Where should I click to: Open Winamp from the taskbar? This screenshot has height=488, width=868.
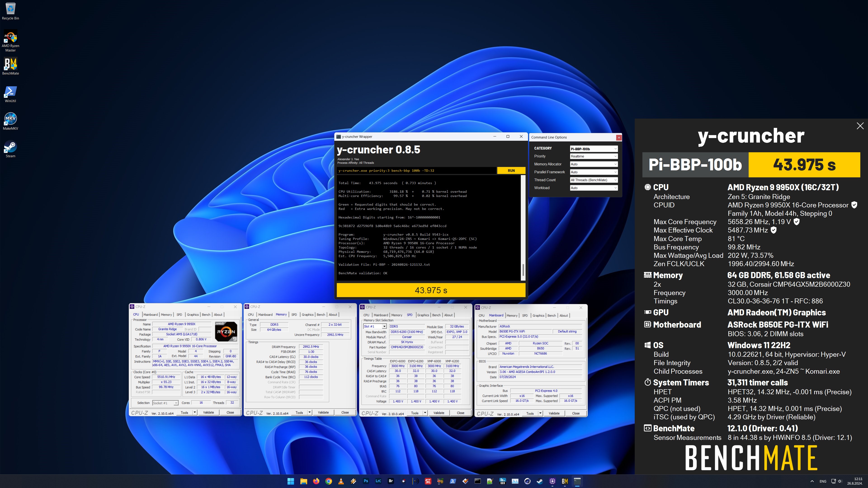354,481
